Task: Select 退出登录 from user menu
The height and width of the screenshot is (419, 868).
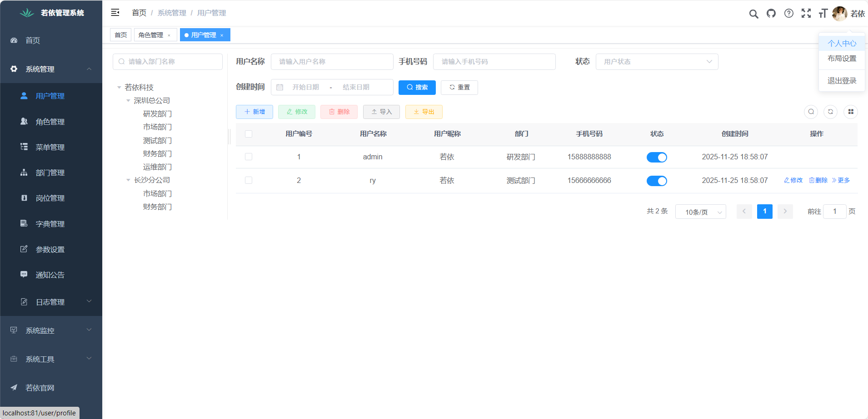Action: pyautogui.click(x=842, y=80)
